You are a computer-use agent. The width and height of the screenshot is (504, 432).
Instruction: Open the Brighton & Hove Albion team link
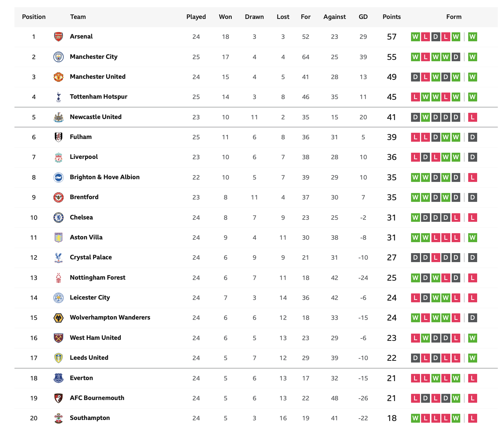click(x=105, y=177)
